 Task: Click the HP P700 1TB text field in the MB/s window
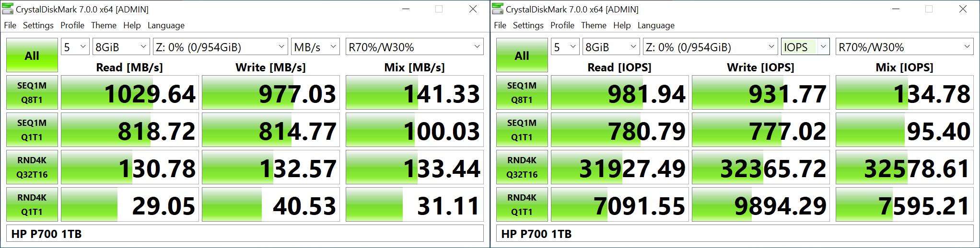(x=245, y=234)
